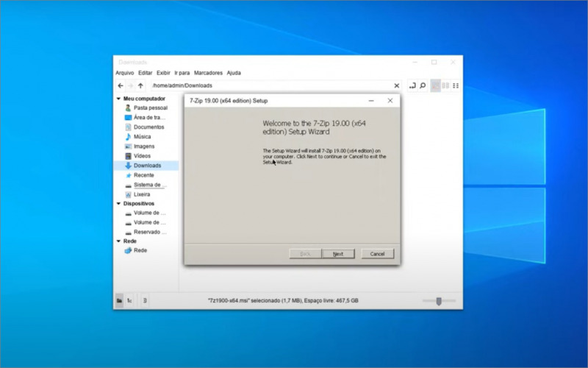Clear the location bar with X icon
588x368 pixels.
[397, 85]
